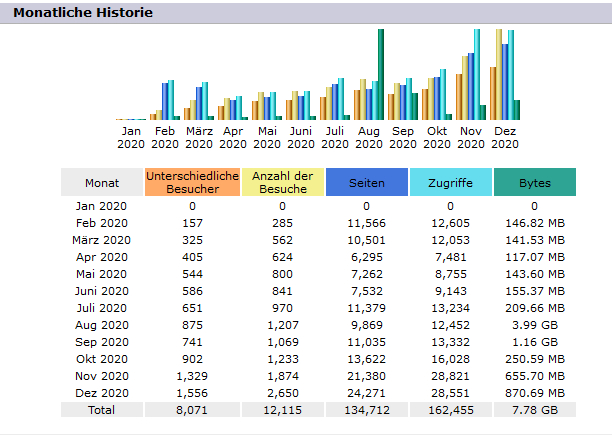Click the 24,271 Seiten value for December
This screenshot has width=612, height=435.
click(366, 392)
